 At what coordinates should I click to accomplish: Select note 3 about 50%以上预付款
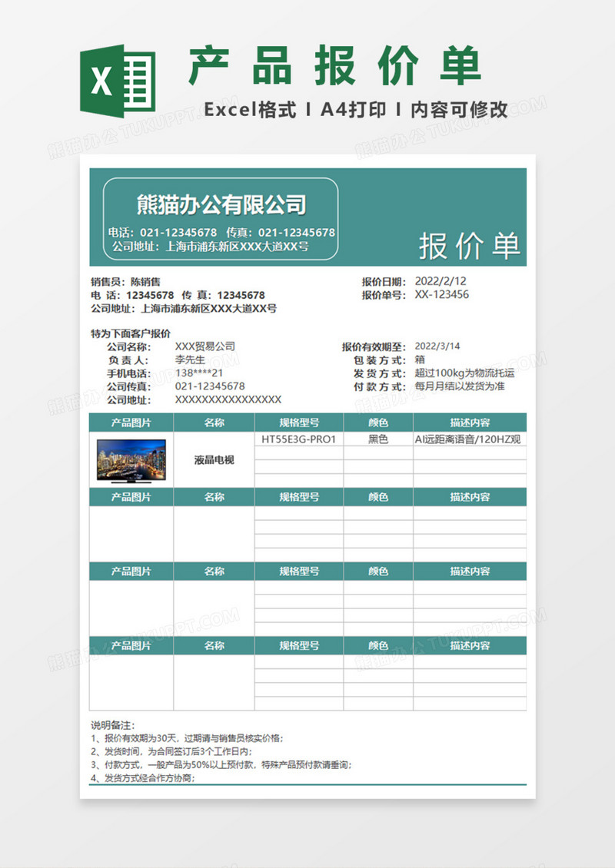coord(221,765)
